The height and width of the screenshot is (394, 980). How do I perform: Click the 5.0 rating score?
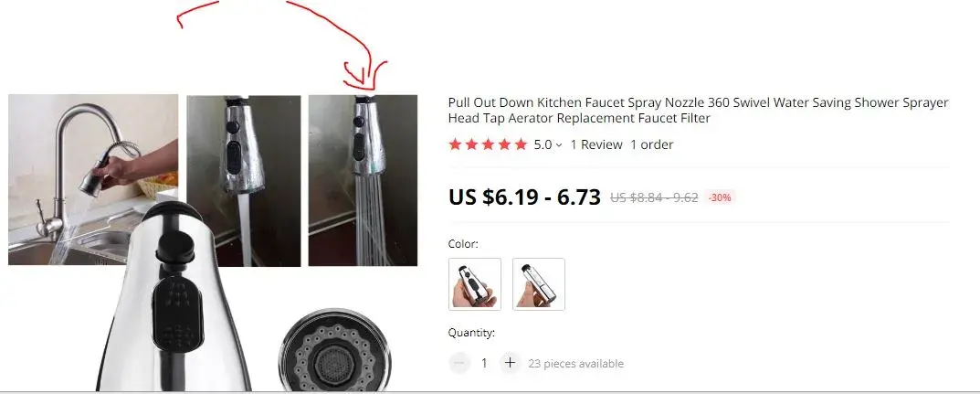point(543,144)
